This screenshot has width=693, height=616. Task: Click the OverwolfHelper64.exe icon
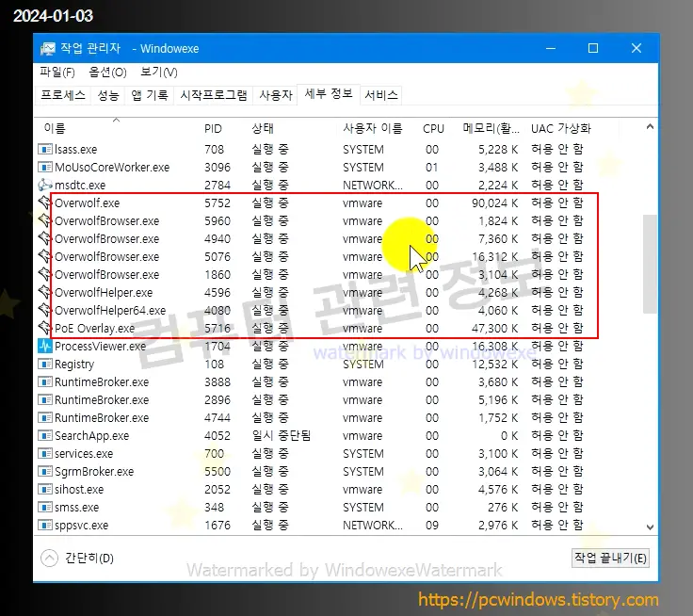45,310
